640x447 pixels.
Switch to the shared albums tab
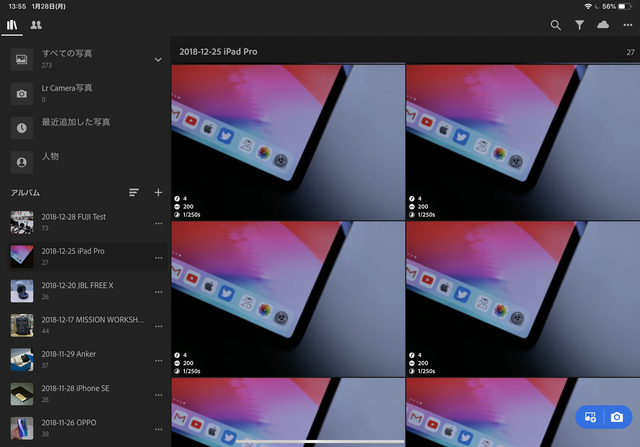tap(36, 25)
